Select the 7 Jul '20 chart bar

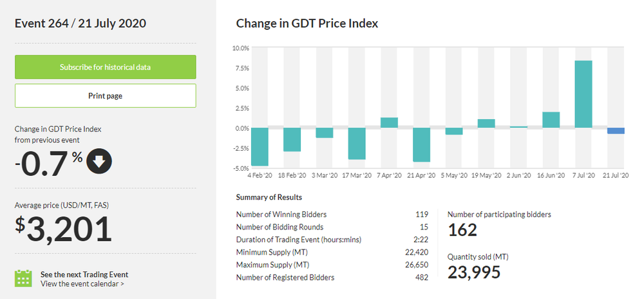[x=583, y=94]
